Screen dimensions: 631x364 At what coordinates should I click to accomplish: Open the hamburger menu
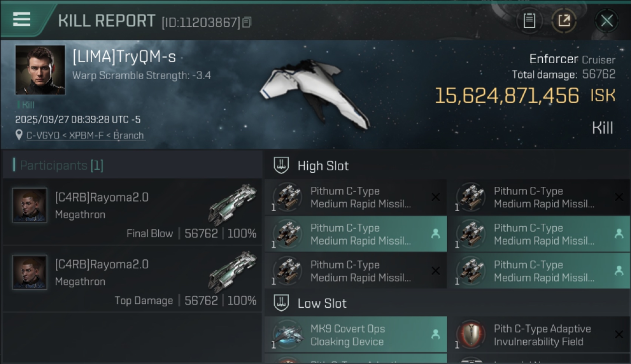(22, 19)
